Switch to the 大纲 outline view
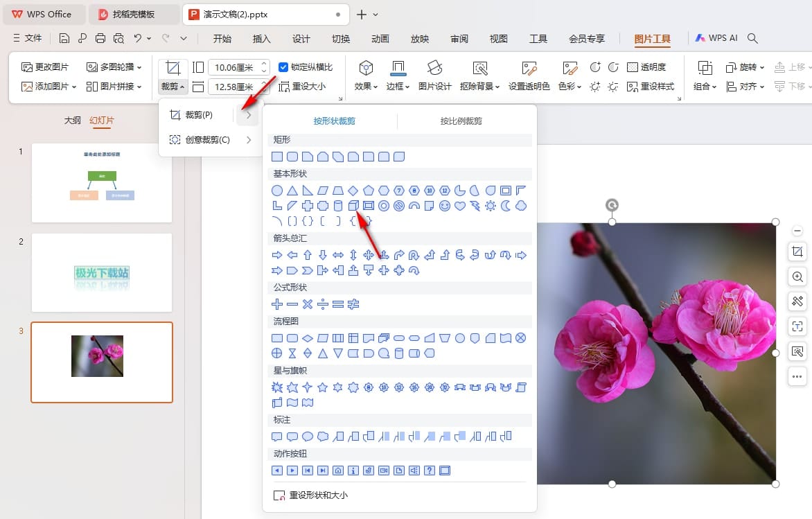 [73, 120]
